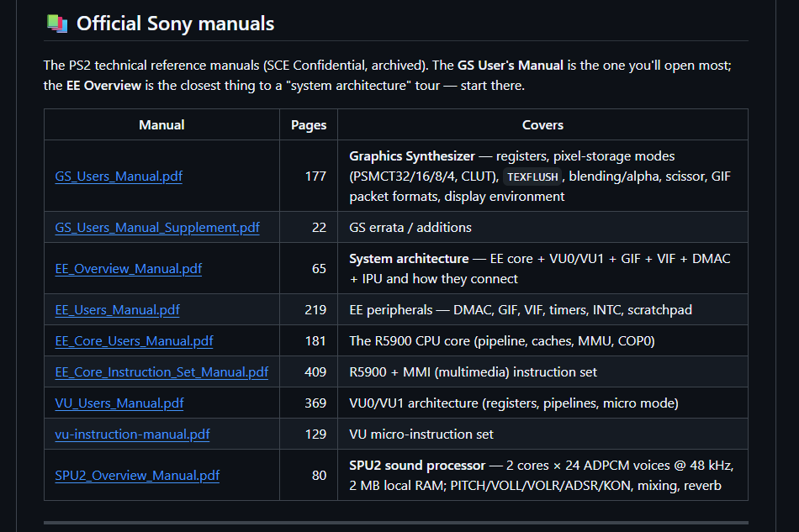
Task: Click page count 177
Action: click(315, 176)
